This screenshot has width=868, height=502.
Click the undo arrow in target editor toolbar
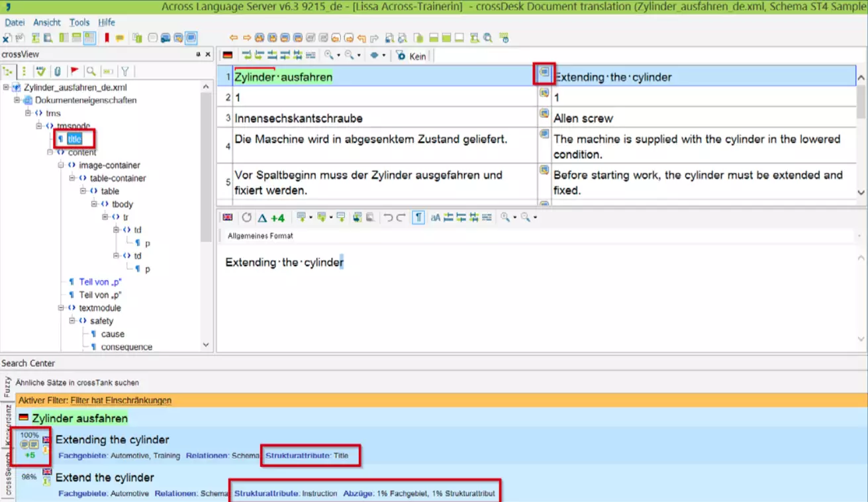(x=388, y=217)
